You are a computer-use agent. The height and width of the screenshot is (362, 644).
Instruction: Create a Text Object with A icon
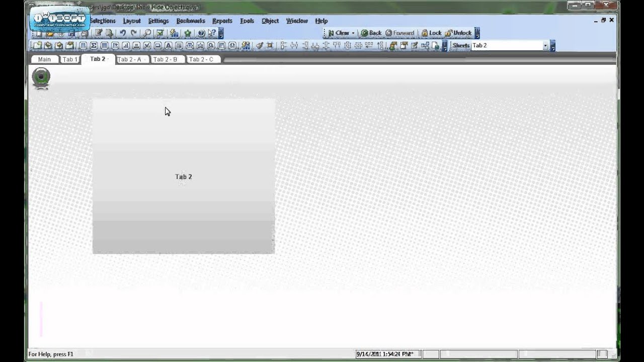(168, 46)
